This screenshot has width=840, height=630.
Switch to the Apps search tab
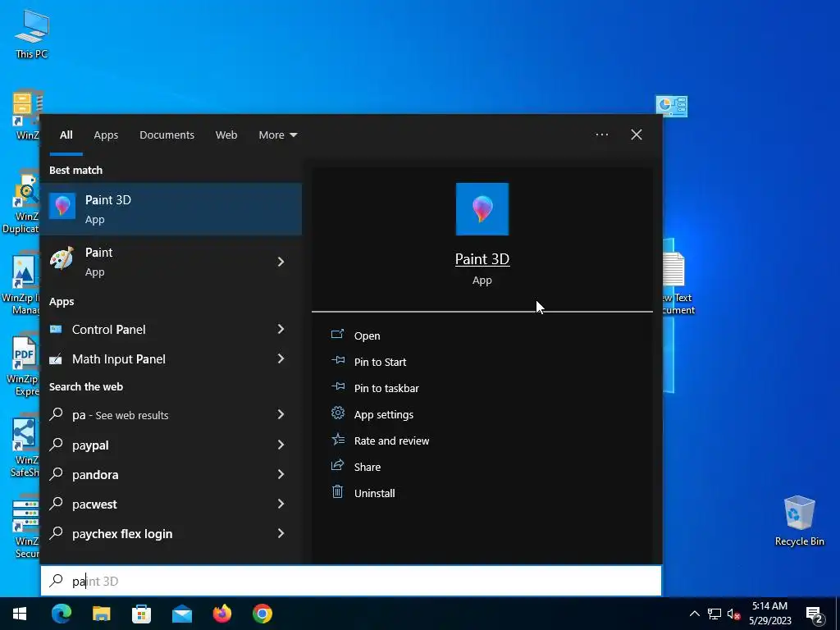[106, 135]
